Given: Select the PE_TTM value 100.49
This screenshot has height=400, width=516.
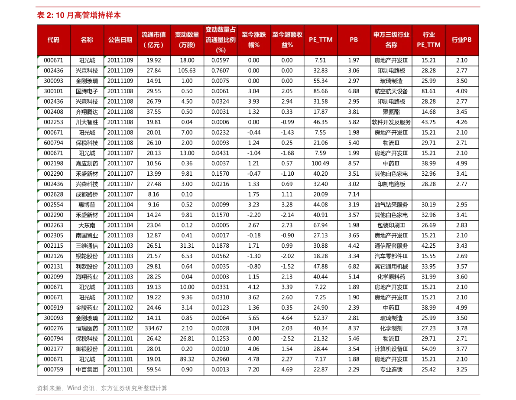Looking at the screenshot, I should coord(320,163).
